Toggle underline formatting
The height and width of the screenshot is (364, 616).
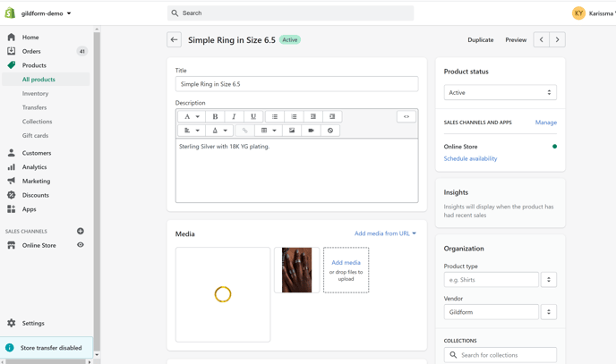pyautogui.click(x=253, y=116)
